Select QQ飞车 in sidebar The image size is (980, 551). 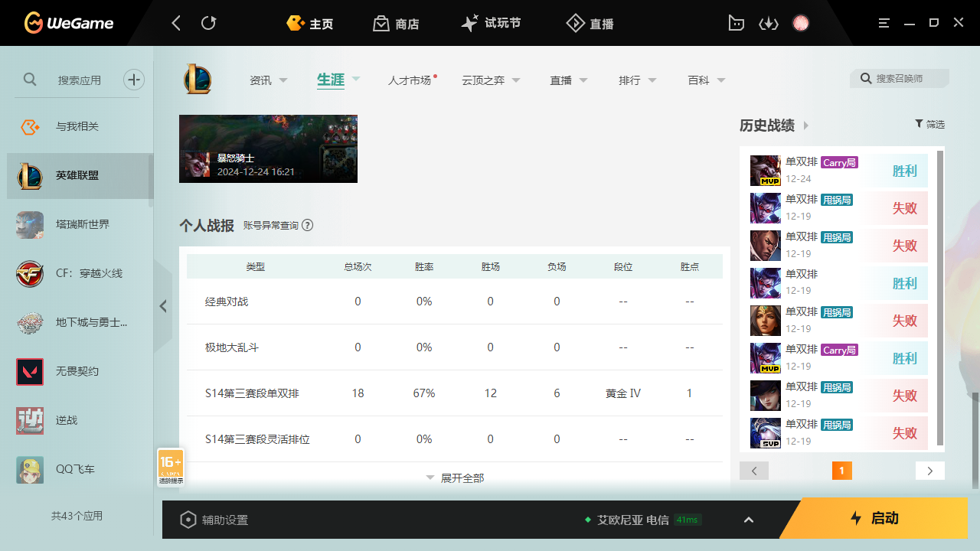tap(80, 469)
